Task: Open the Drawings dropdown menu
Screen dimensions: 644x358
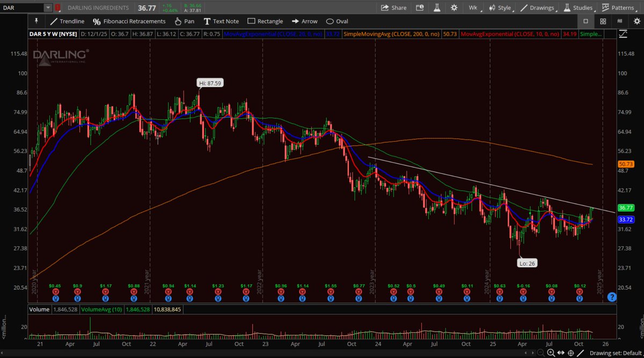Action: pyautogui.click(x=538, y=8)
